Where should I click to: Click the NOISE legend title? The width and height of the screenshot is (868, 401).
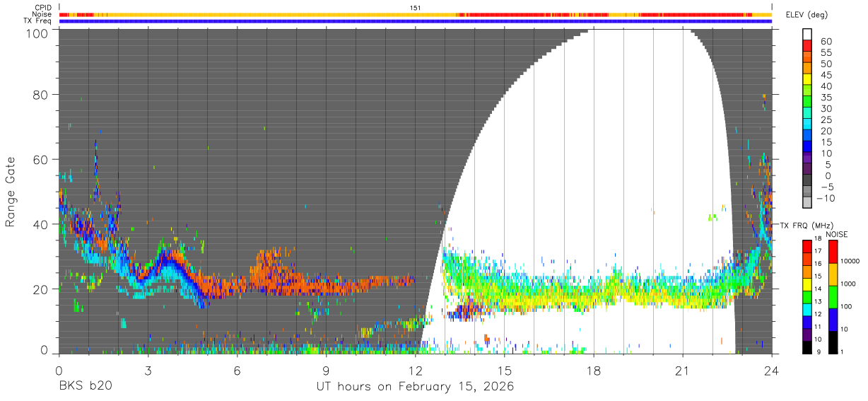(x=836, y=235)
